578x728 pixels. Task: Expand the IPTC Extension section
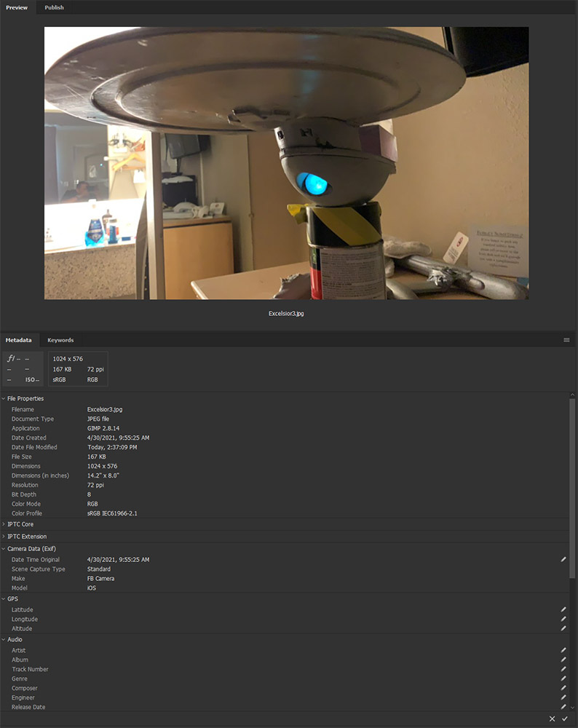(x=4, y=536)
